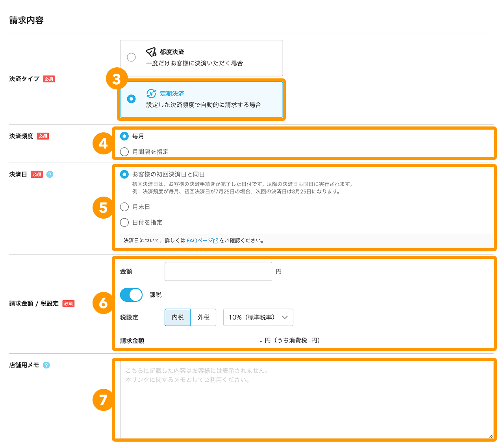Click the orange step 3 badge
The width and height of the screenshot is (504, 444).
point(117,79)
